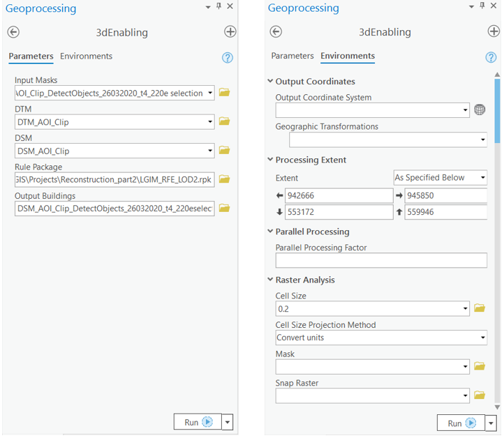Image resolution: width=504 pixels, height=438 pixels.
Task: Browse for Input Masks folder icon
Action: 224,93
